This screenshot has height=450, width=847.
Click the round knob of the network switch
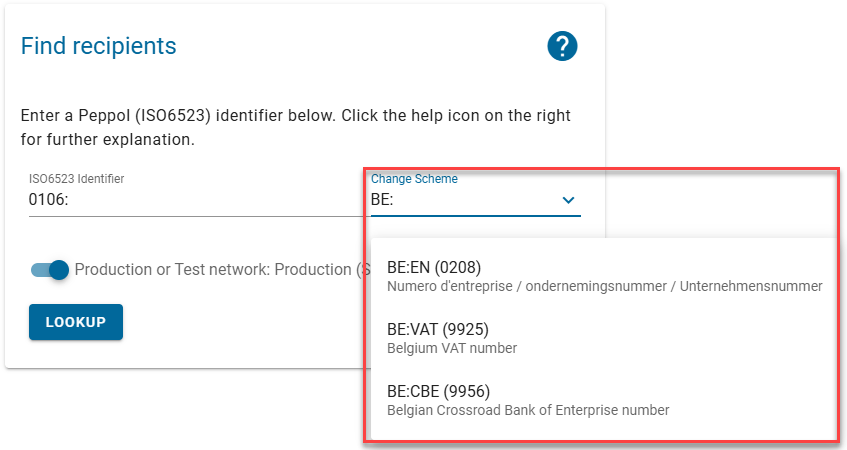59,270
